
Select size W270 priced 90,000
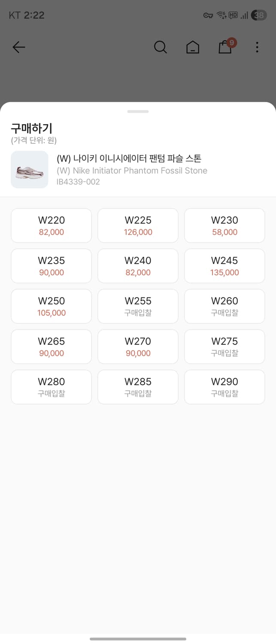pos(137,346)
